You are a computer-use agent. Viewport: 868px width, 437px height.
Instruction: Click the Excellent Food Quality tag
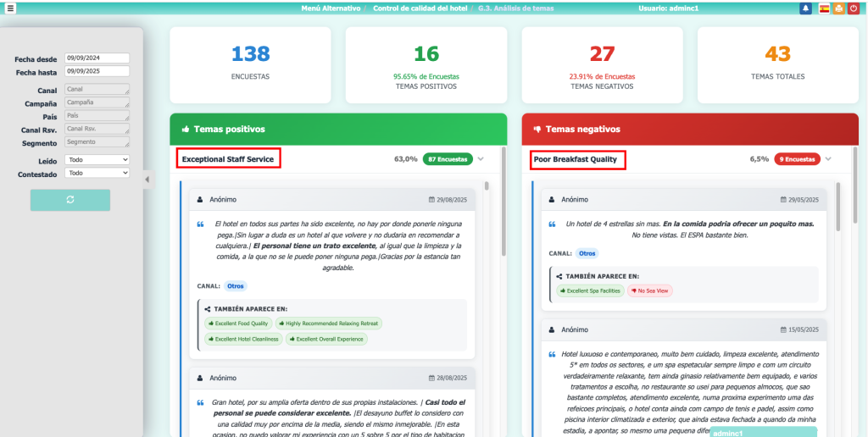pyautogui.click(x=238, y=324)
